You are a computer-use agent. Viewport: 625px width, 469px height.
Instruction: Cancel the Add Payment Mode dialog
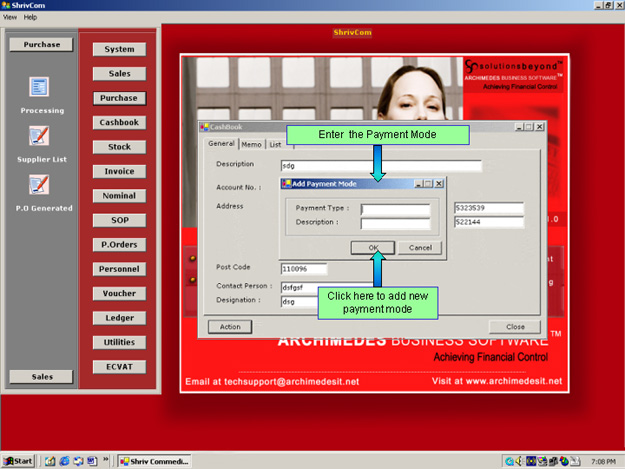pyautogui.click(x=419, y=247)
